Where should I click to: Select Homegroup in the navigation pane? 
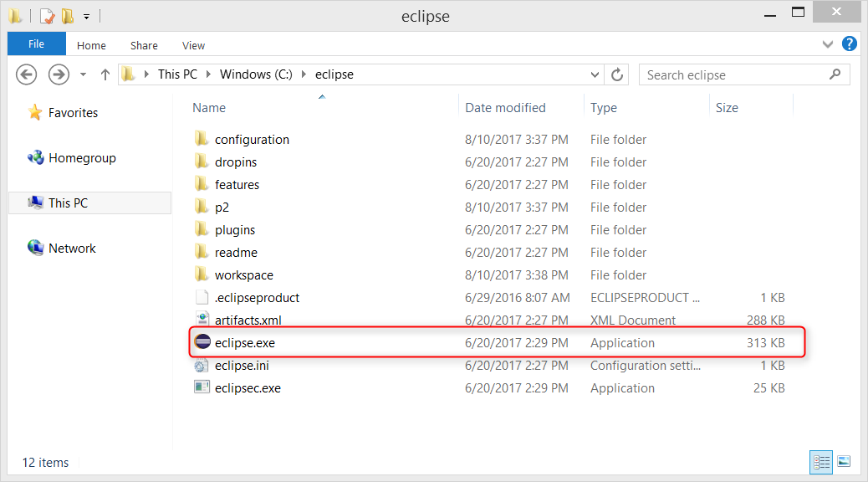[x=83, y=158]
